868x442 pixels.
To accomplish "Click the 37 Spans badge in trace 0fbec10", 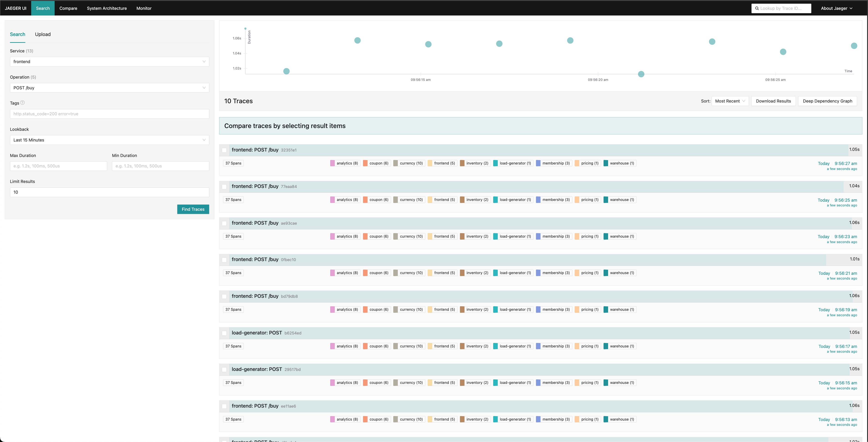I will [x=233, y=273].
